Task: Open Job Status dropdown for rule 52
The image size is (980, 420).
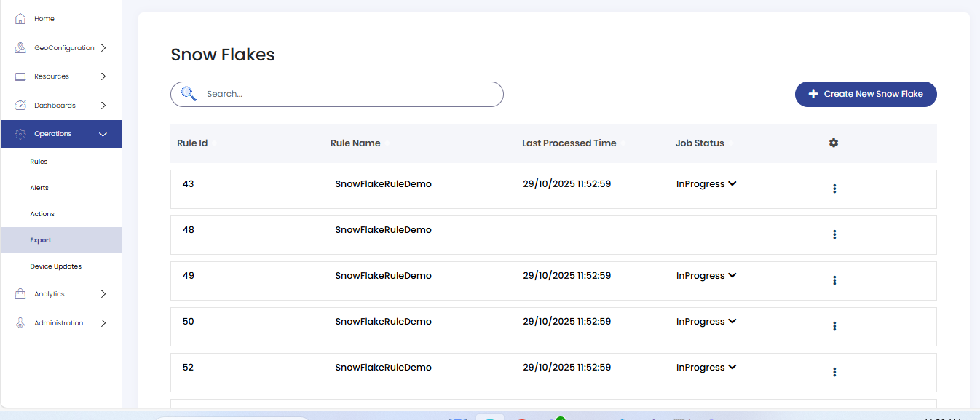Action: [x=732, y=367]
